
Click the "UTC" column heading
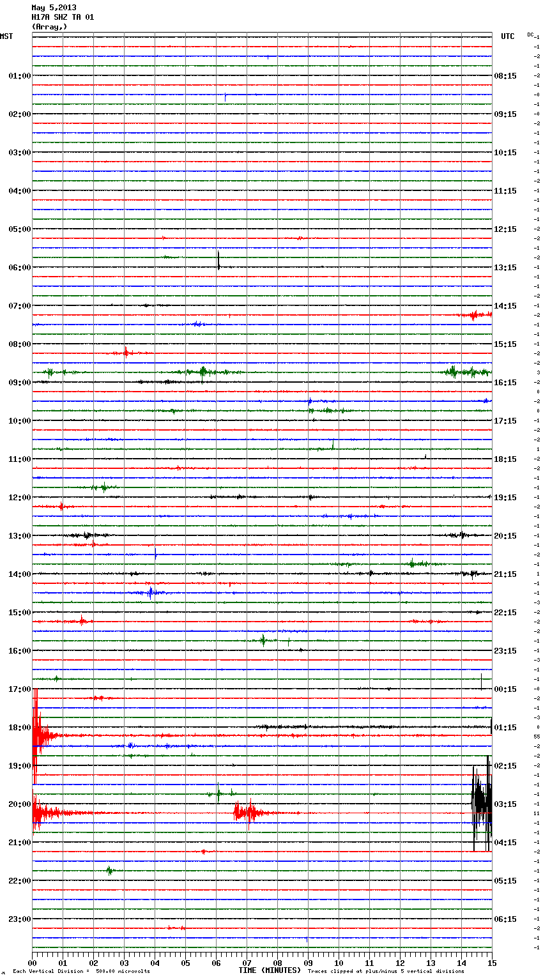click(508, 36)
